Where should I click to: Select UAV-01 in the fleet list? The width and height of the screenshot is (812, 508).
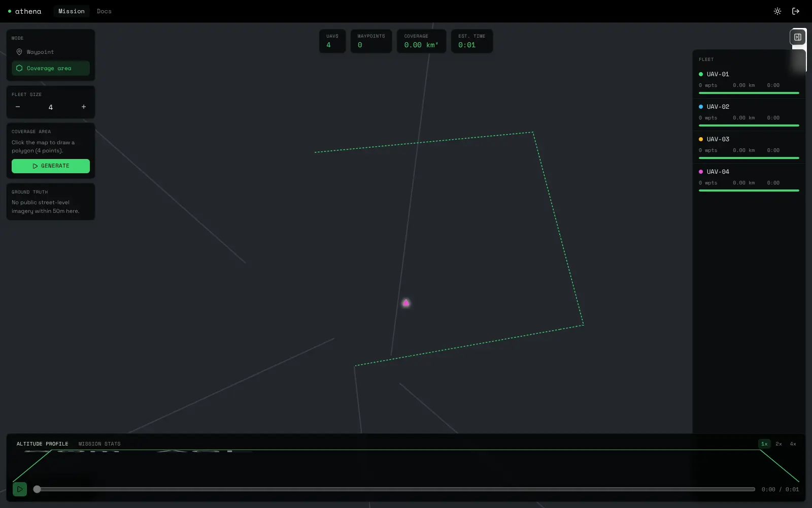tap(749, 81)
